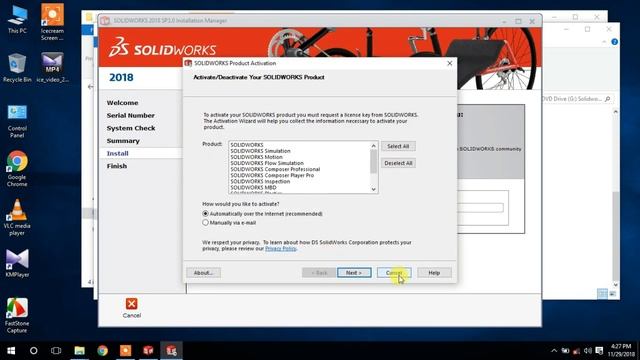This screenshot has width=640, height=360.
Task: Select SOLIDWORKS Inspection product
Action: [260, 182]
